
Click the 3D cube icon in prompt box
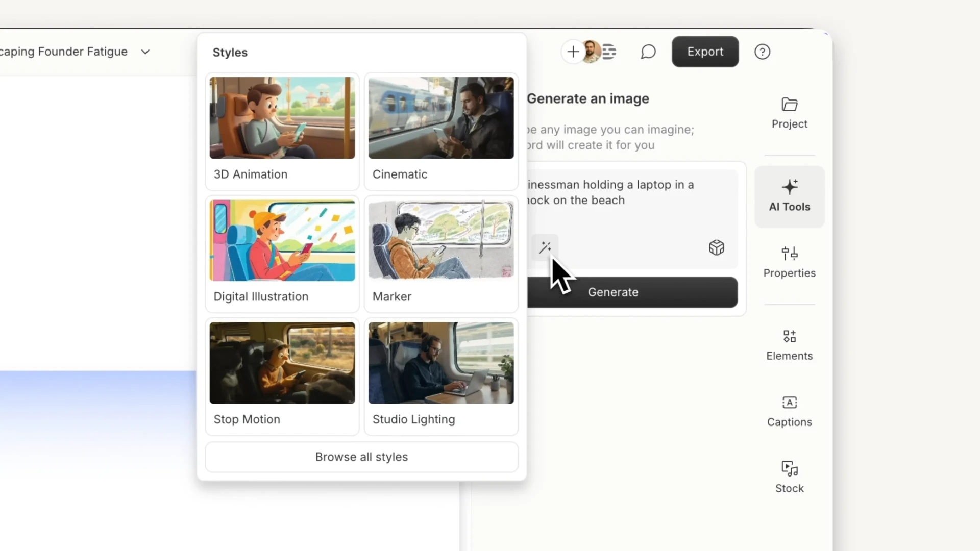coord(716,247)
